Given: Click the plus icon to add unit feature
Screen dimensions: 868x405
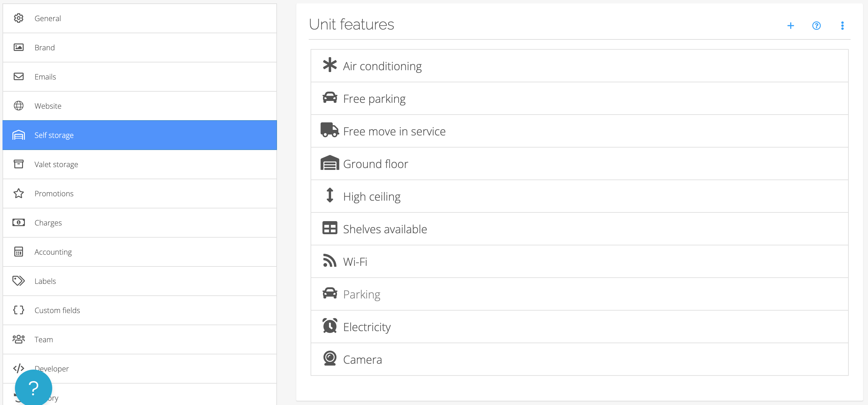Looking at the screenshot, I should tap(790, 25).
